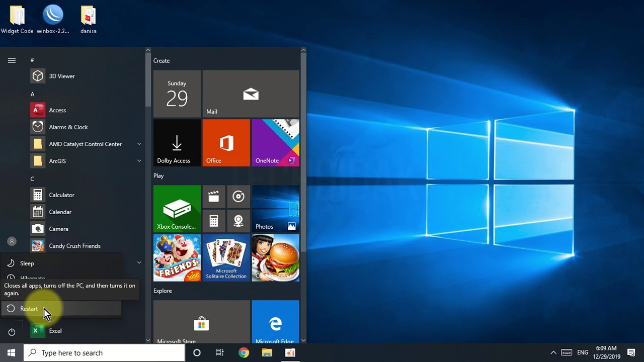Open the Candy Crush Friends tile
Viewport: 644px width, 362px height.
coord(177,258)
